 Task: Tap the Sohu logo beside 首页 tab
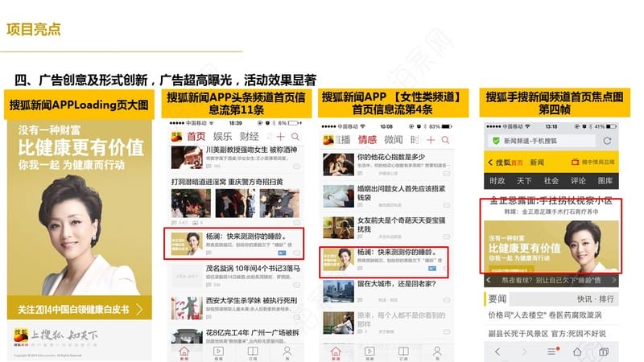point(176,136)
